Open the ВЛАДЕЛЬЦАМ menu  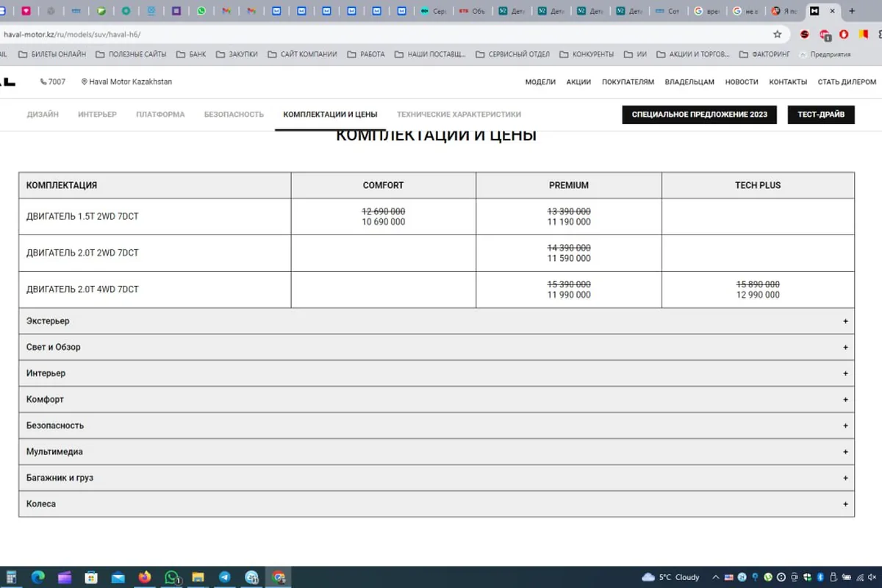pos(689,82)
